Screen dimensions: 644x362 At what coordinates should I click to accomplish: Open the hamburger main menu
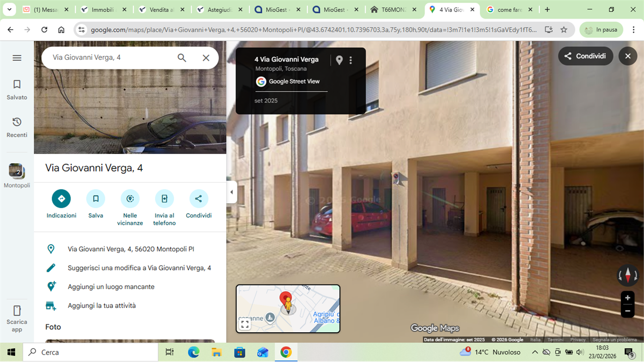click(17, 58)
